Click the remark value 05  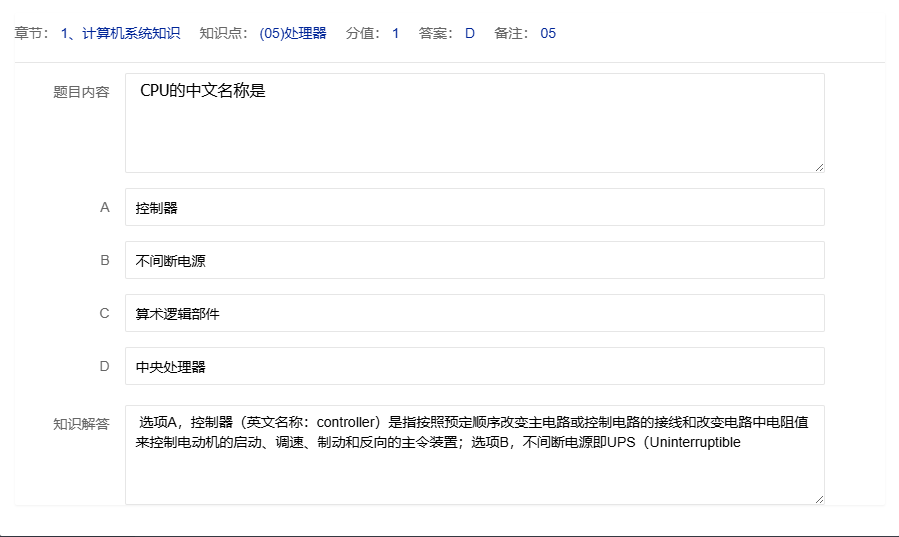pyautogui.click(x=548, y=33)
